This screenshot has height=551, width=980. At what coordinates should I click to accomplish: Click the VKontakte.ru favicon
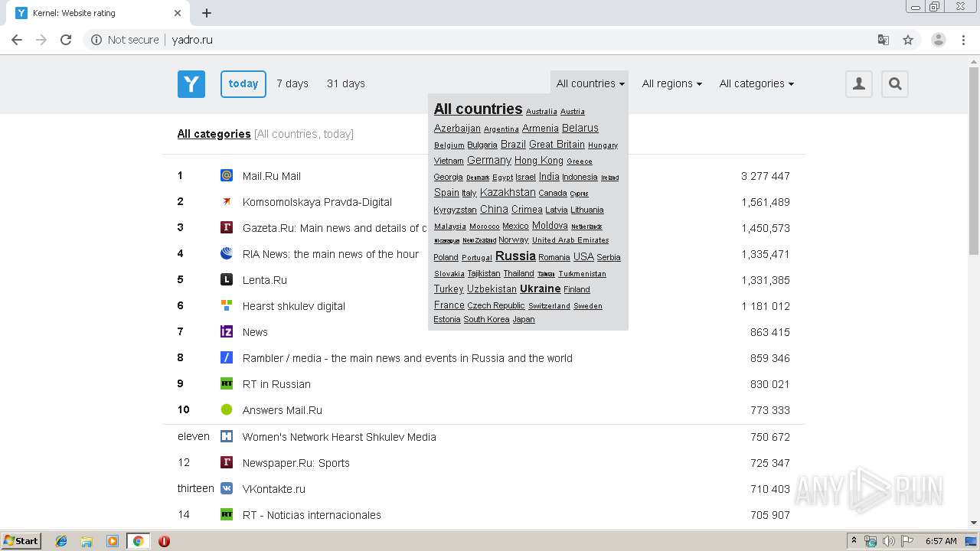click(x=227, y=488)
